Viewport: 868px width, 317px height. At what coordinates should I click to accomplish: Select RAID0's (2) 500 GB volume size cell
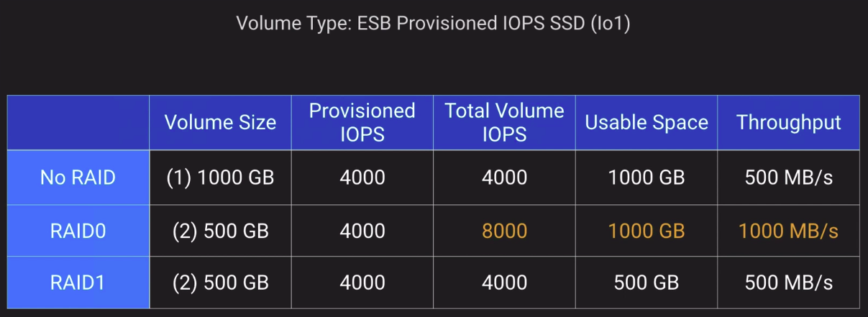coord(220,231)
